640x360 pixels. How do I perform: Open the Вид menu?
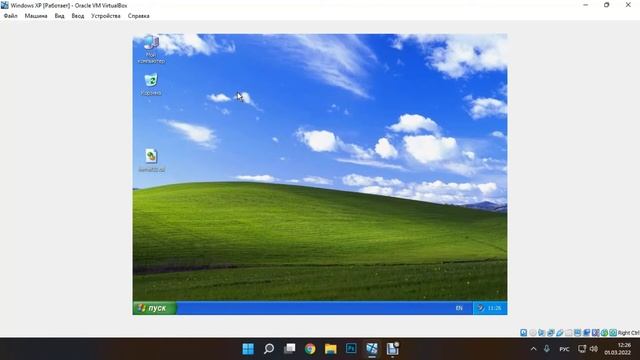click(59, 16)
